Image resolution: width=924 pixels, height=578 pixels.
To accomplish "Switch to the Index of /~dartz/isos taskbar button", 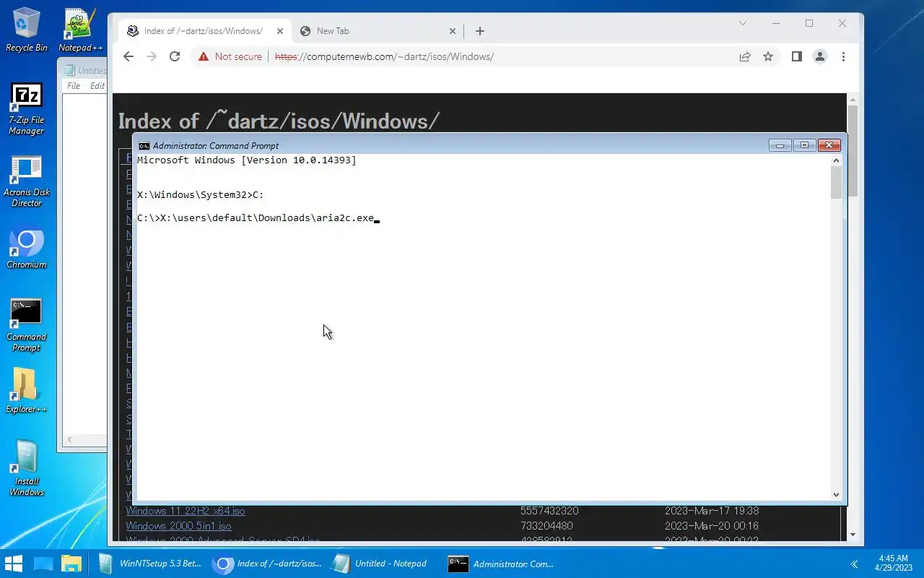I will click(269, 564).
